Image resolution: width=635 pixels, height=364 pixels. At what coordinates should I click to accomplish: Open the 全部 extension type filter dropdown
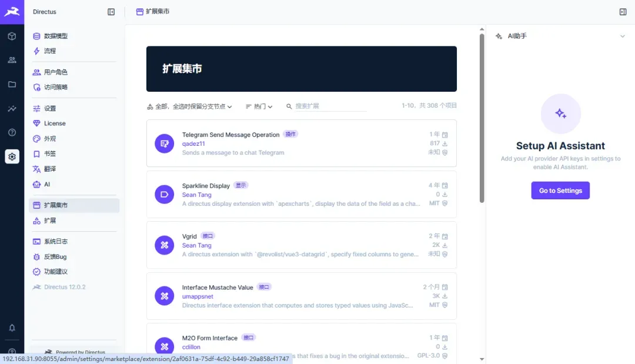[189, 106]
